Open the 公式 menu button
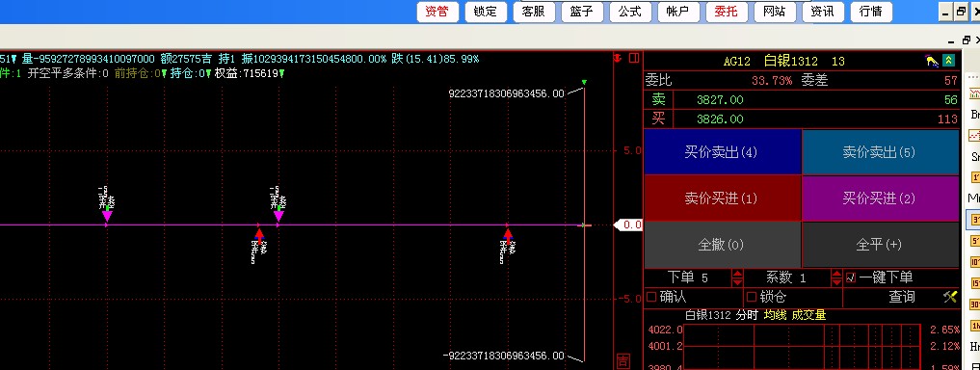Screen dimensions: 980x370 click(x=630, y=12)
